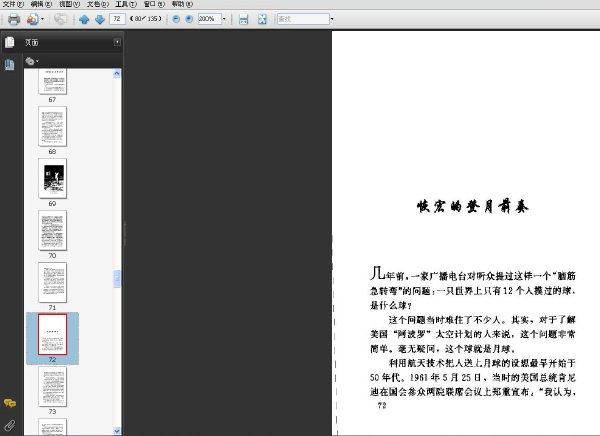The image size is (600, 436).
Task: Open the 工具 (Tools) menu
Action: pyautogui.click(x=126, y=4)
